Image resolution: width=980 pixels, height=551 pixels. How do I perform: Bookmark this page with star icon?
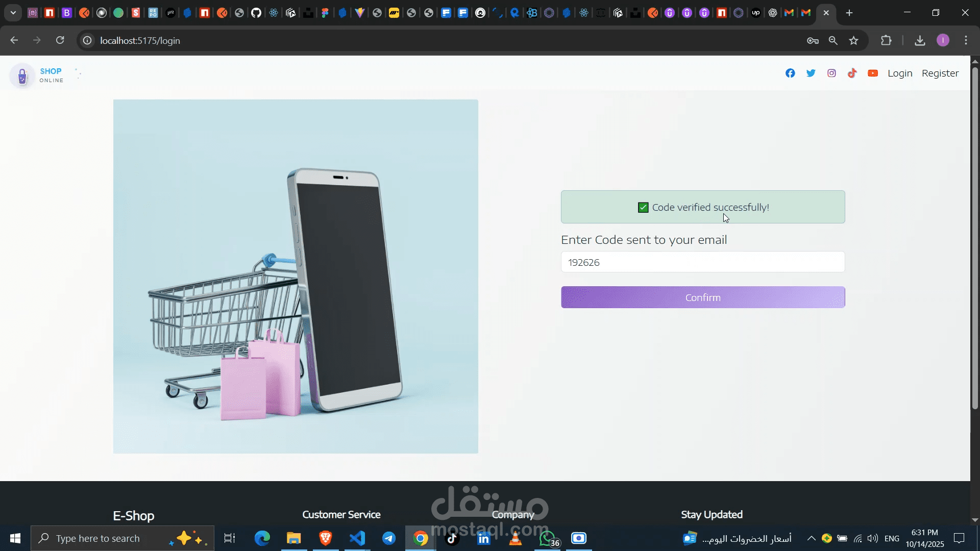tap(853, 40)
